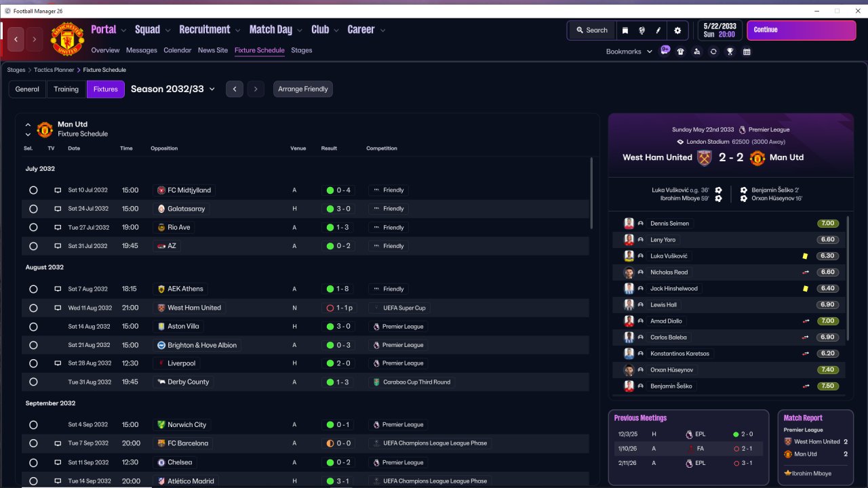Open the settings gear icon
This screenshot has width=868, height=488.
(677, 30)
